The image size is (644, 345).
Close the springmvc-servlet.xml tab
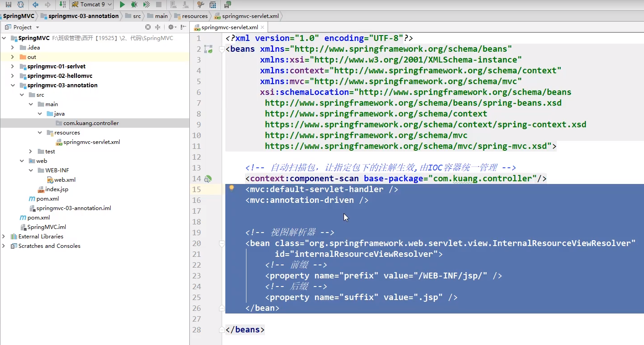click(263, 27)
